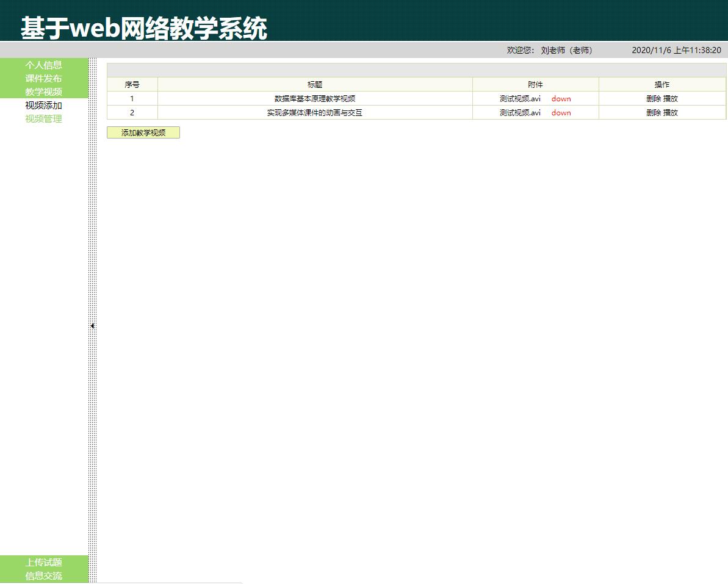This screenshot has height=584, width=728.
Task: Delete the 实现多媒体课件的动画与交互 entry
Action: [x=653, y=112]
